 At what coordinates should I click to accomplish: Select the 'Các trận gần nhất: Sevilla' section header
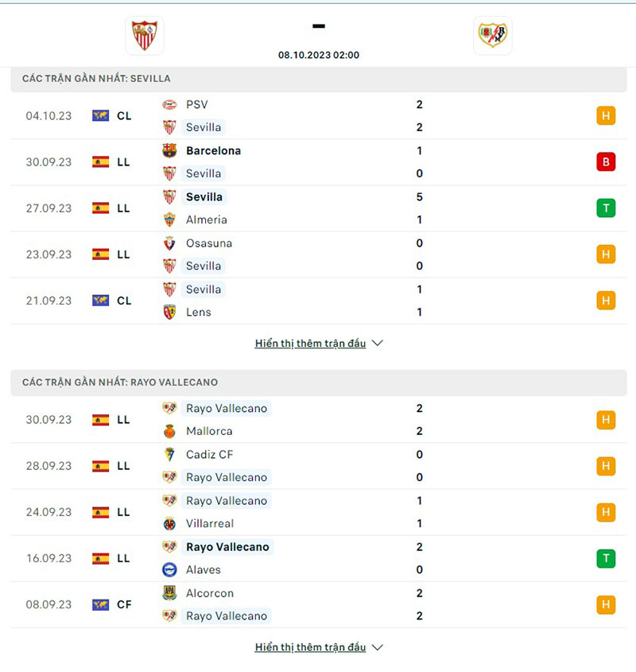point(96,79)
